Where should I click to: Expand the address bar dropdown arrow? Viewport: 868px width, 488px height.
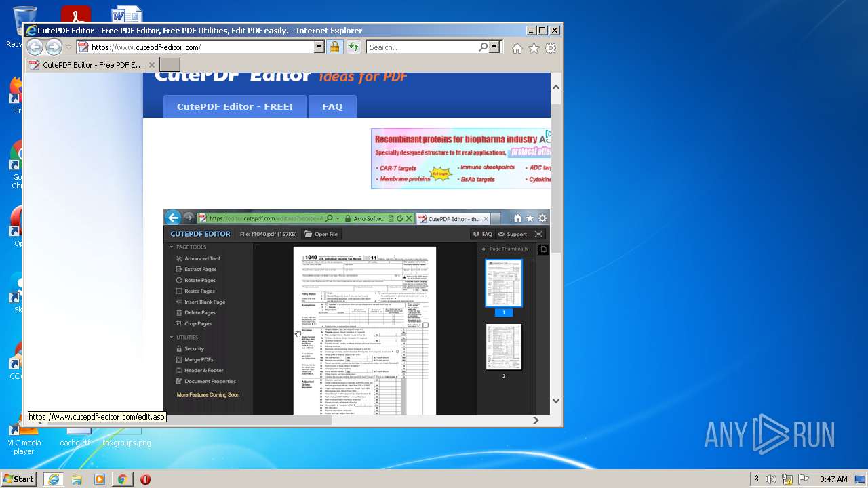(x=319, y=47)
